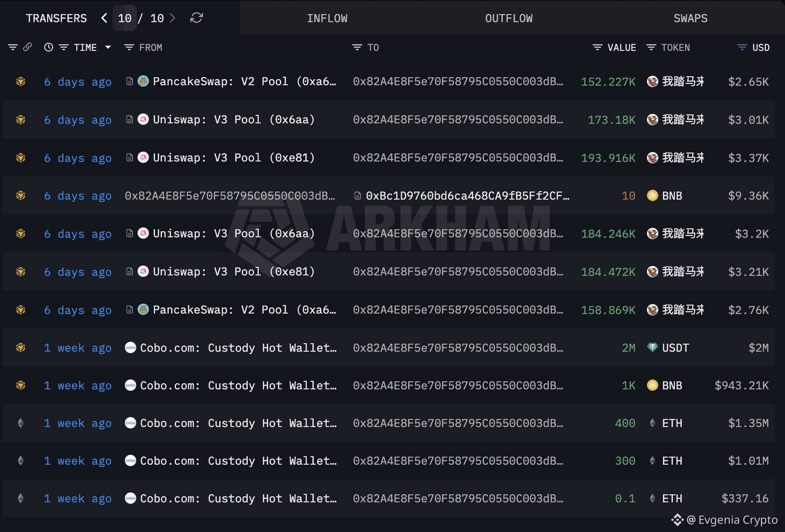Select value 184.472K
785x532 pixels.
608,272
